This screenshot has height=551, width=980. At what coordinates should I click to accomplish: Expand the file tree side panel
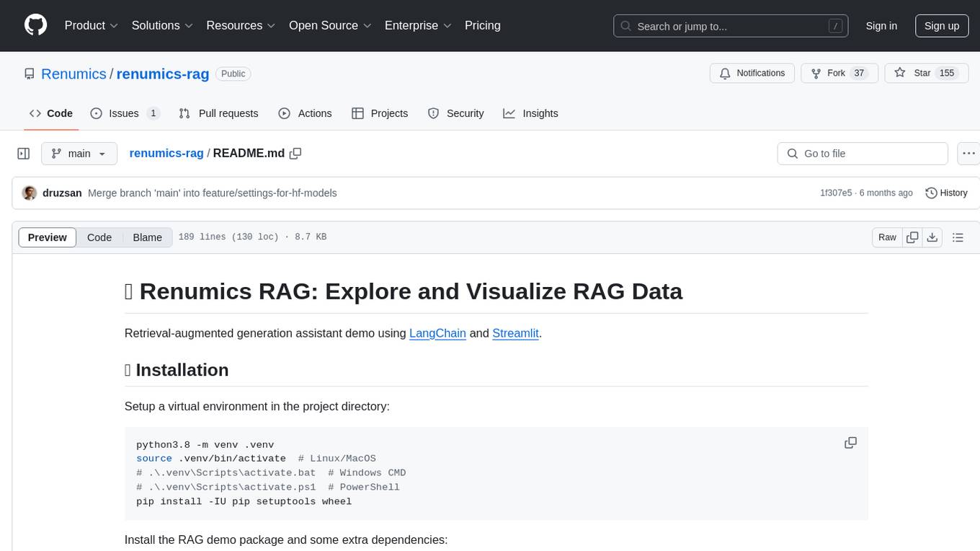pyautogui.click(x=23, y=154)
